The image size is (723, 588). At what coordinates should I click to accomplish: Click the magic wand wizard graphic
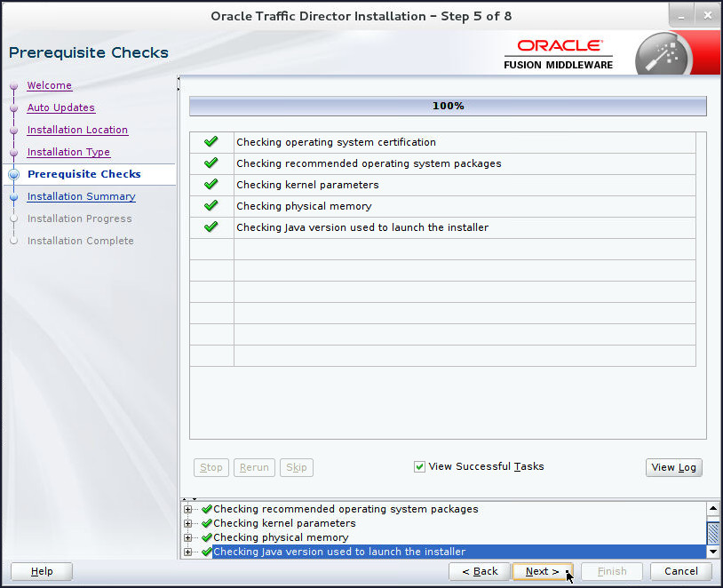(x=664, y=52)
